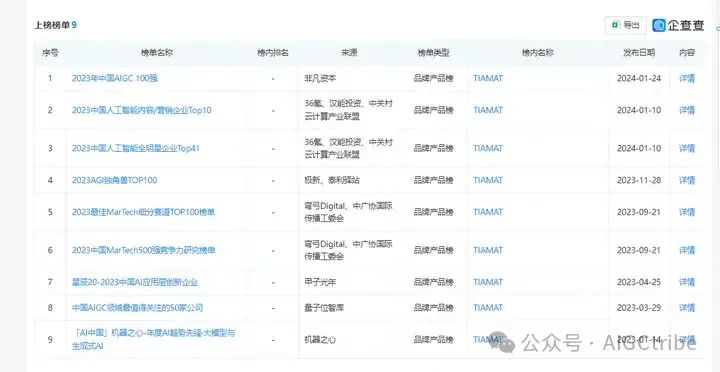
Task: Click 品牌产品榜 in row 1
Action: coord(433,78)
